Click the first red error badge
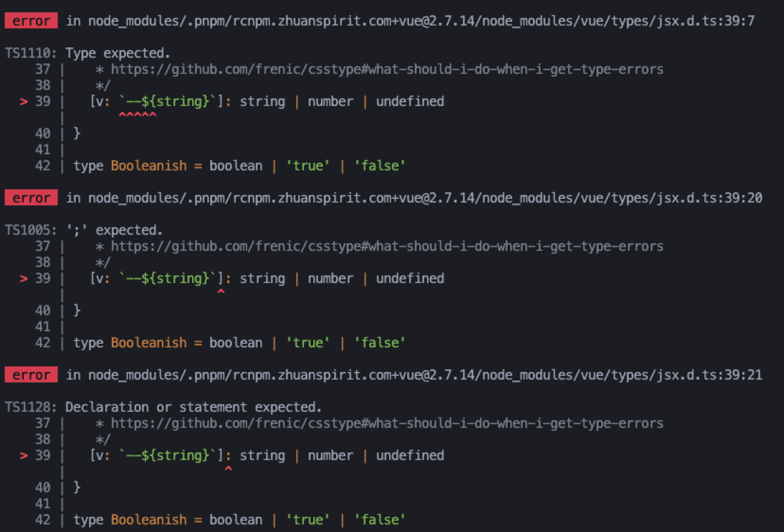Image resolution: width=784 pixels, height=532 pixels. 31,21
